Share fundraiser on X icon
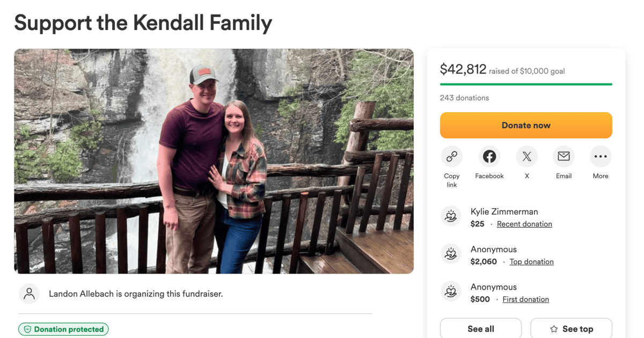 pos(526,157)
